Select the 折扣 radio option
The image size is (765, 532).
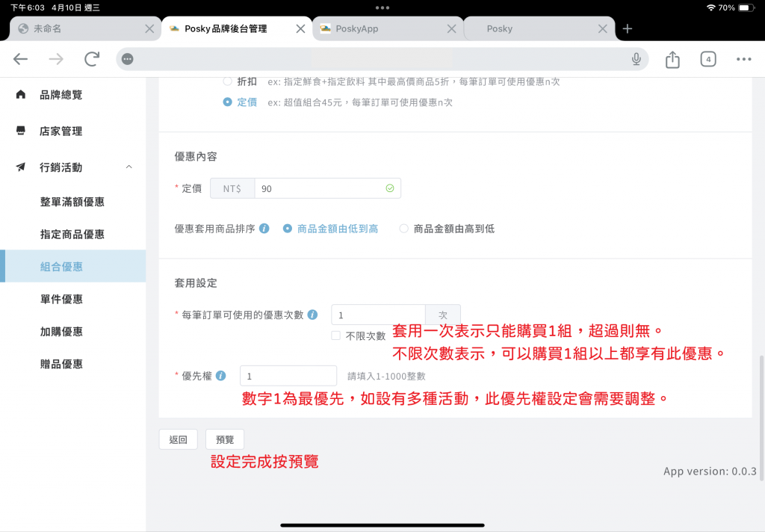click(x=227, y=81)
